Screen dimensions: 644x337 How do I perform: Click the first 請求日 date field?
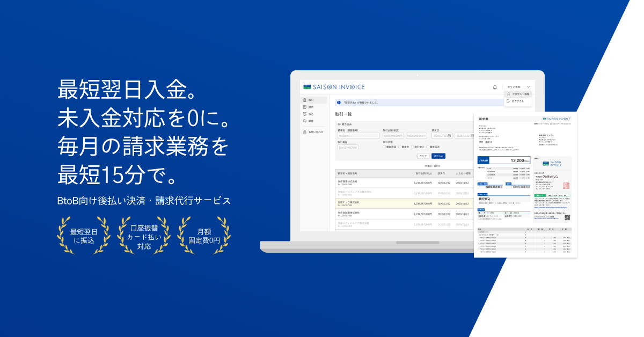[x=442, y=136]
